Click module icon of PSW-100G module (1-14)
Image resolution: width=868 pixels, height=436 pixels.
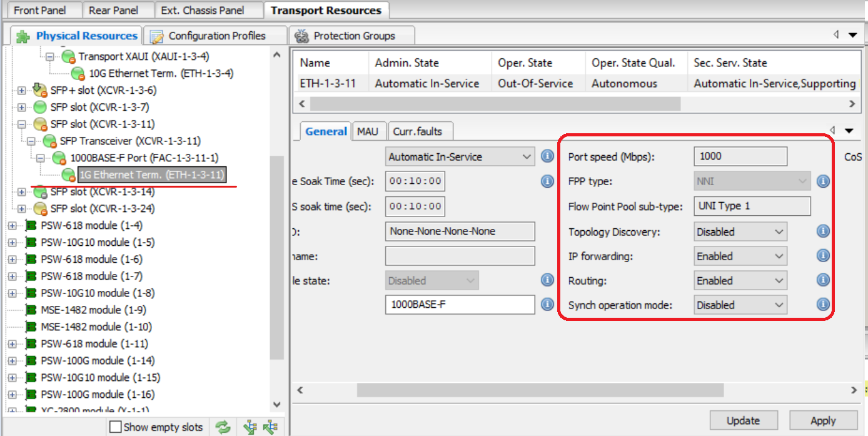[31, 361]
